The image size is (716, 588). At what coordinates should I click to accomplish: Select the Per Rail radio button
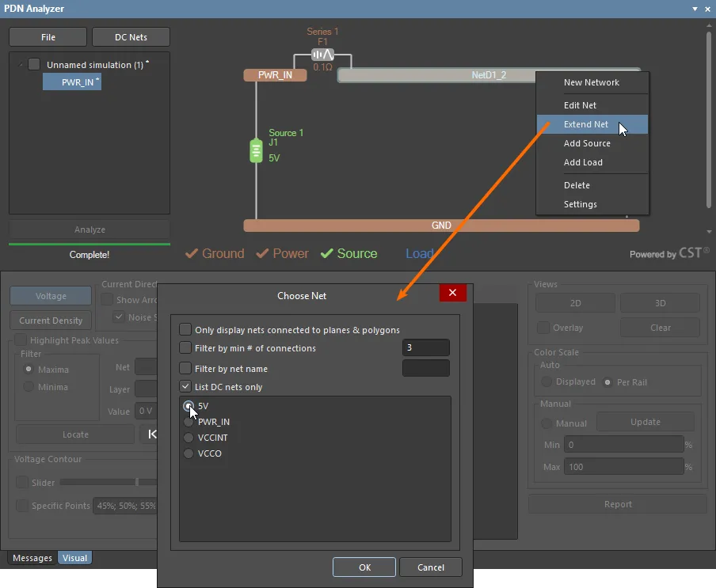tap(607, 382)
